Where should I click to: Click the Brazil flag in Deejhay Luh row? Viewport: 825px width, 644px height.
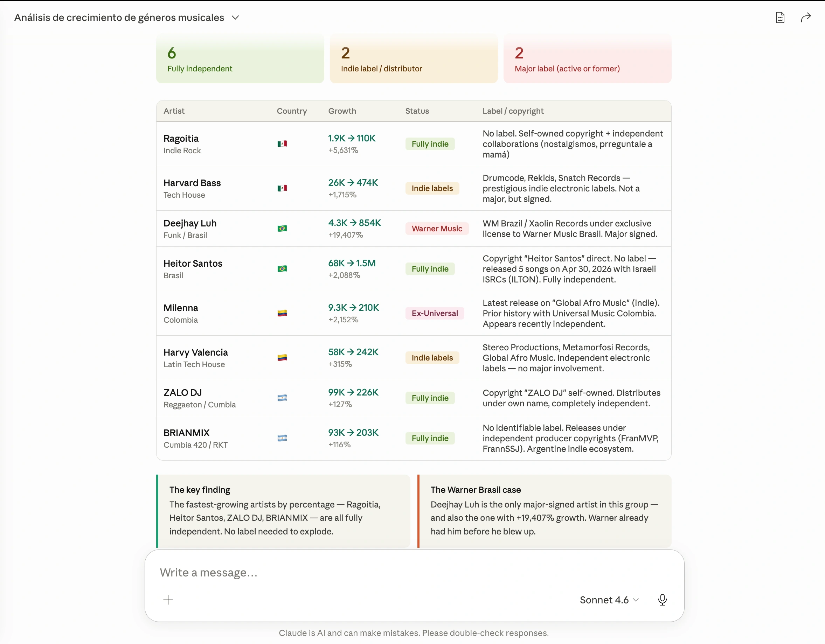tap(282, 229)
